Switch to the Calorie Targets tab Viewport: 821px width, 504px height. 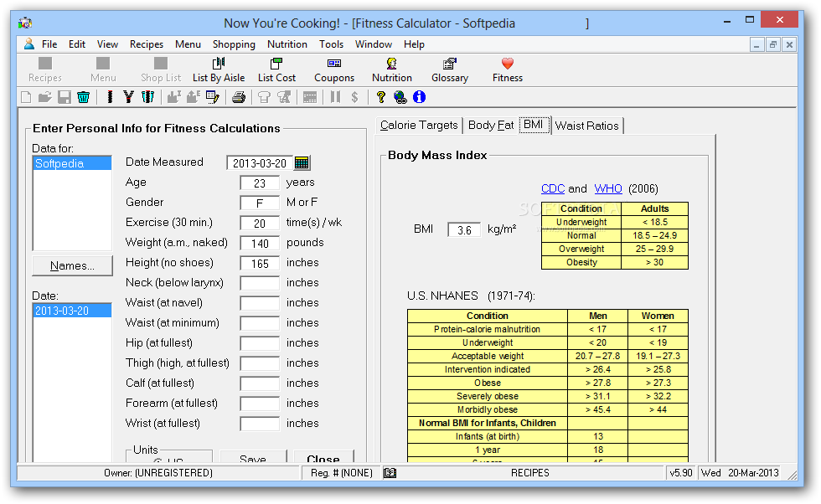419,126
